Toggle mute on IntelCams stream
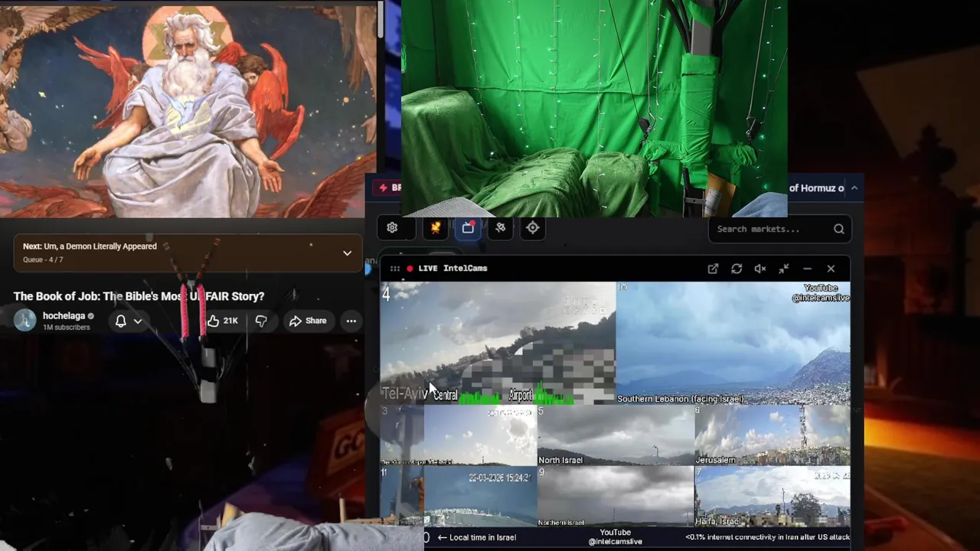 click(x=760, y=269)
